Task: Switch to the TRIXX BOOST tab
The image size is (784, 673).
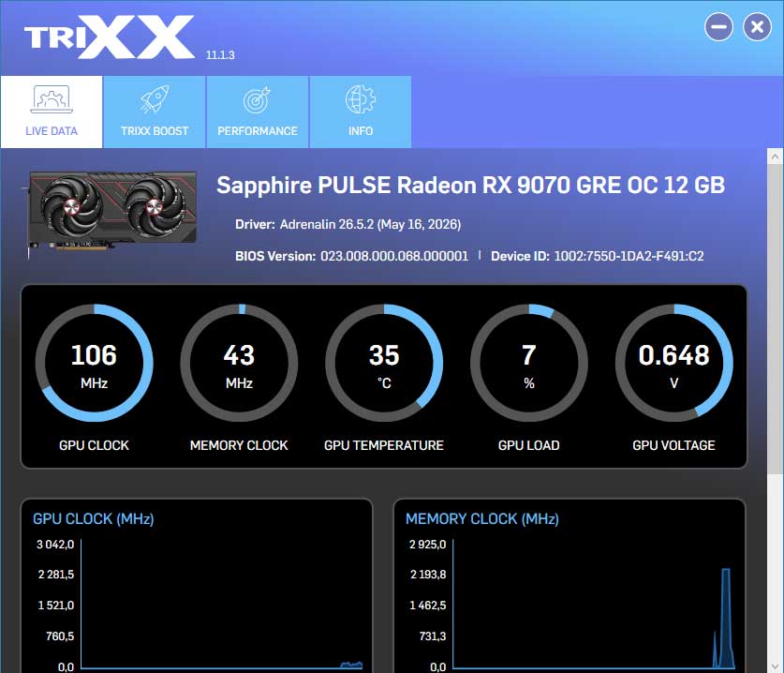Action: click(x=155, y=112)
